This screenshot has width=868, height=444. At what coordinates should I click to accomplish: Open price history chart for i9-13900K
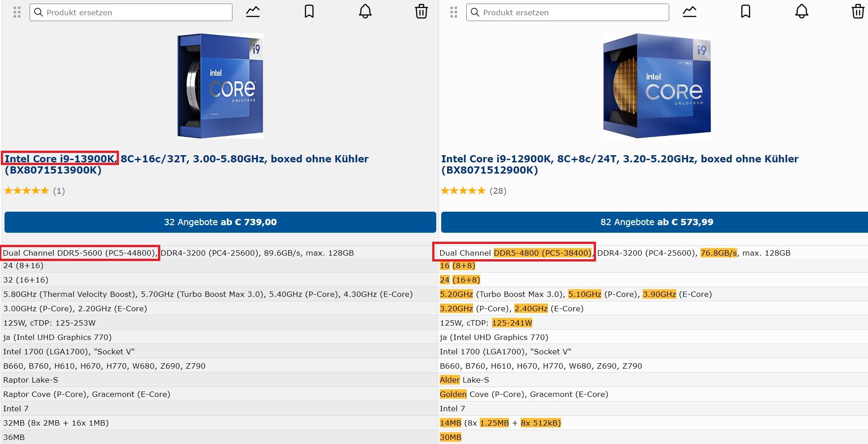253,12
